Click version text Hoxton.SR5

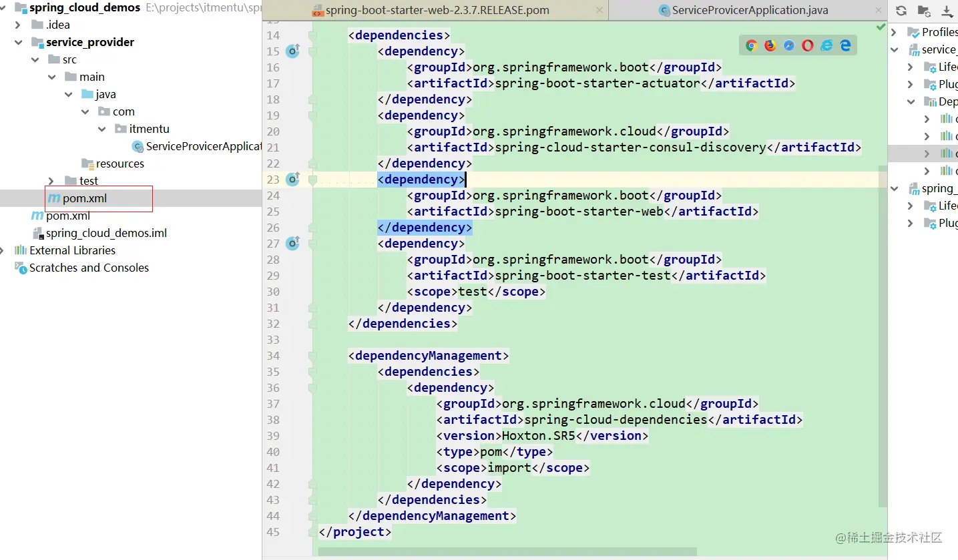538,436
